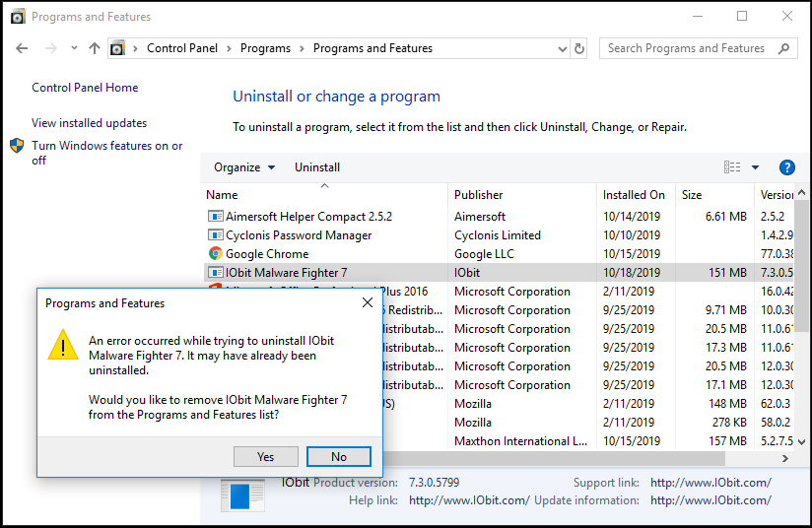Focus the Search Programs and Features box
This screenshot has height=528, width=812.
pos(698,48)
